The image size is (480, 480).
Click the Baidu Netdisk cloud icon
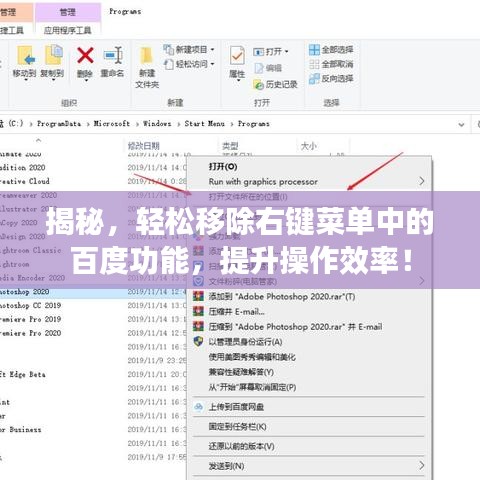tap(199, 407)
